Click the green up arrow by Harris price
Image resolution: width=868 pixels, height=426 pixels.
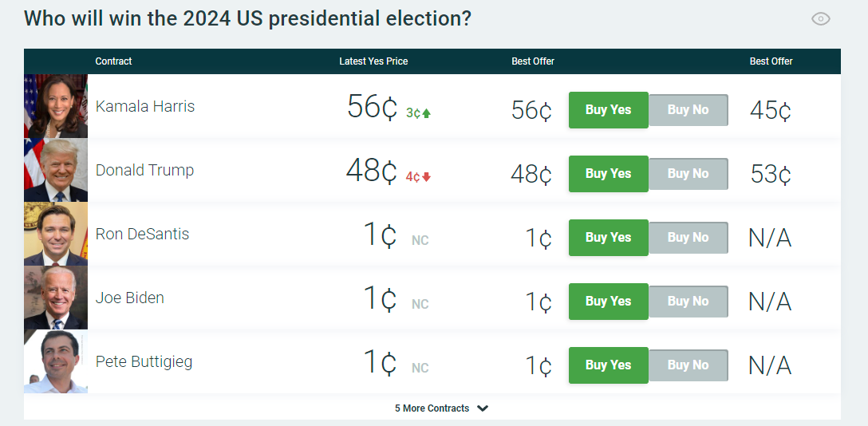[427, 113]
